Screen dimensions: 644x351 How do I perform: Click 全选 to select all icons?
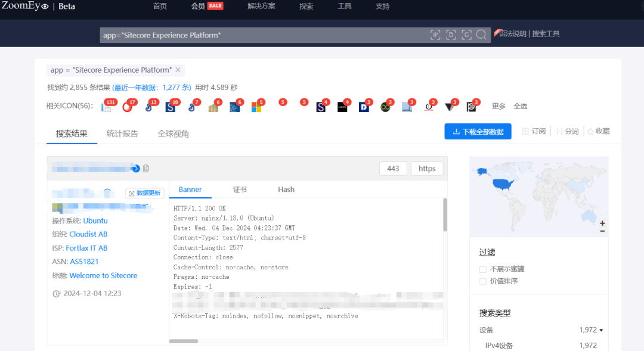[521, 106]
